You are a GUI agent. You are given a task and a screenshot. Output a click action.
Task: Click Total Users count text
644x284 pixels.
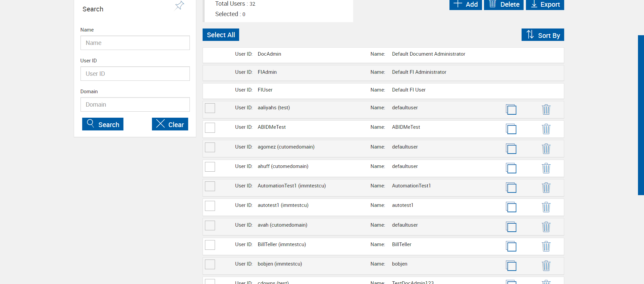pos(235,4)
